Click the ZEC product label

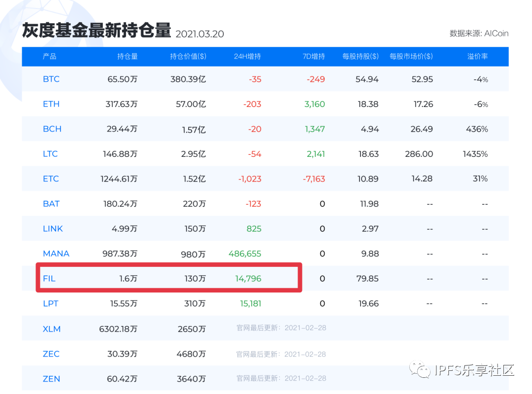pyautogui.click(x=51, y=354)
